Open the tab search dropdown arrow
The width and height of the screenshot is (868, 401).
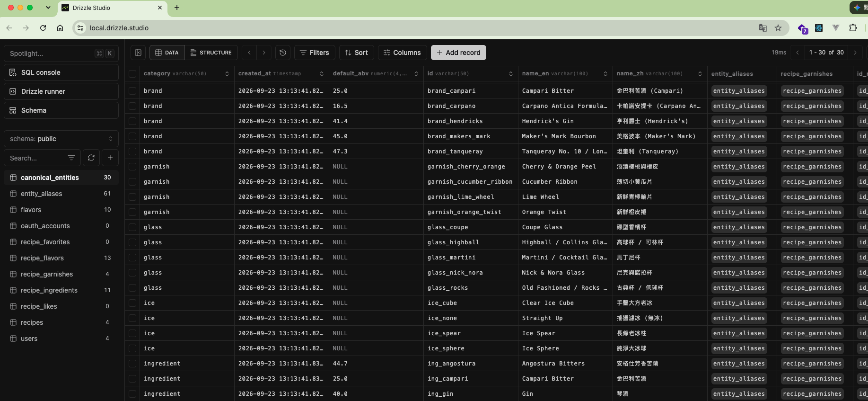coord(48,8)
